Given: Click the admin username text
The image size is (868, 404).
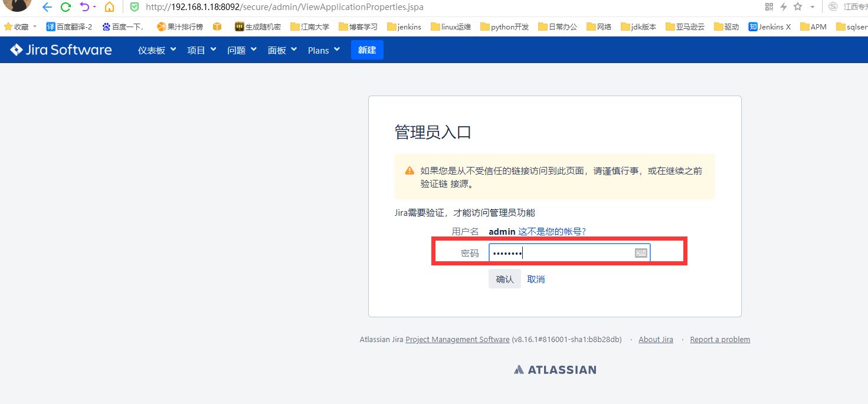Looking at the screenshot, I should click(502, 232).
